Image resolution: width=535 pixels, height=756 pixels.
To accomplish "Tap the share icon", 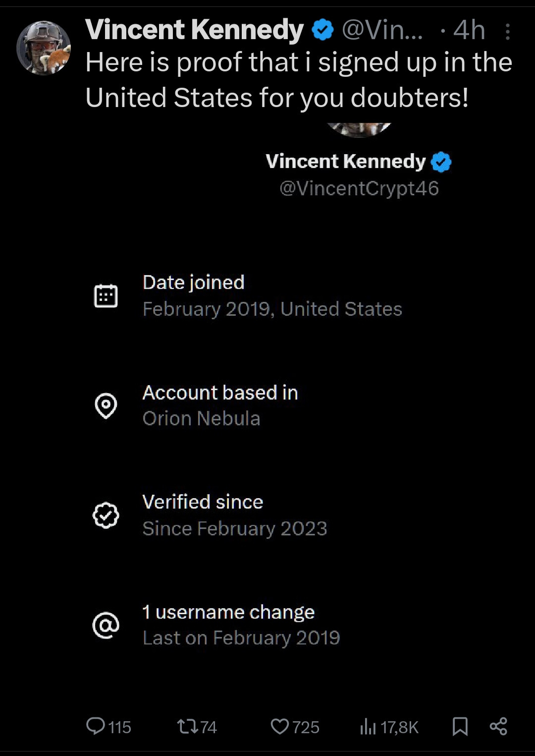I will point(498,726).
